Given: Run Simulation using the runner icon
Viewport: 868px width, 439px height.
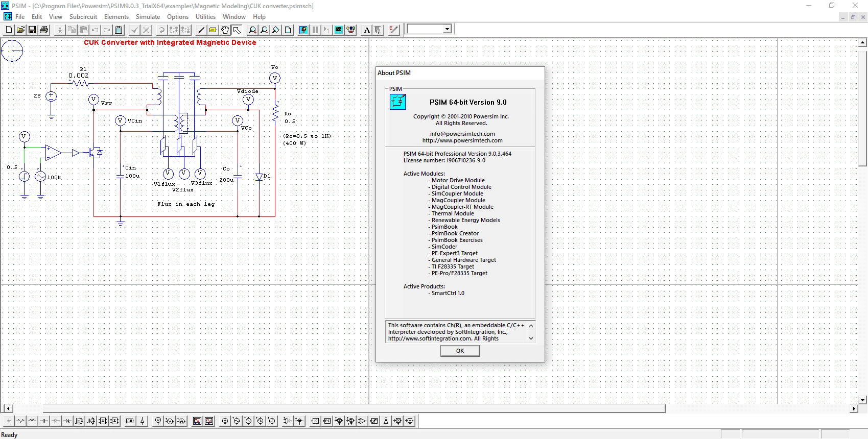Looking at the screenshot, I should tap(303, 30).
